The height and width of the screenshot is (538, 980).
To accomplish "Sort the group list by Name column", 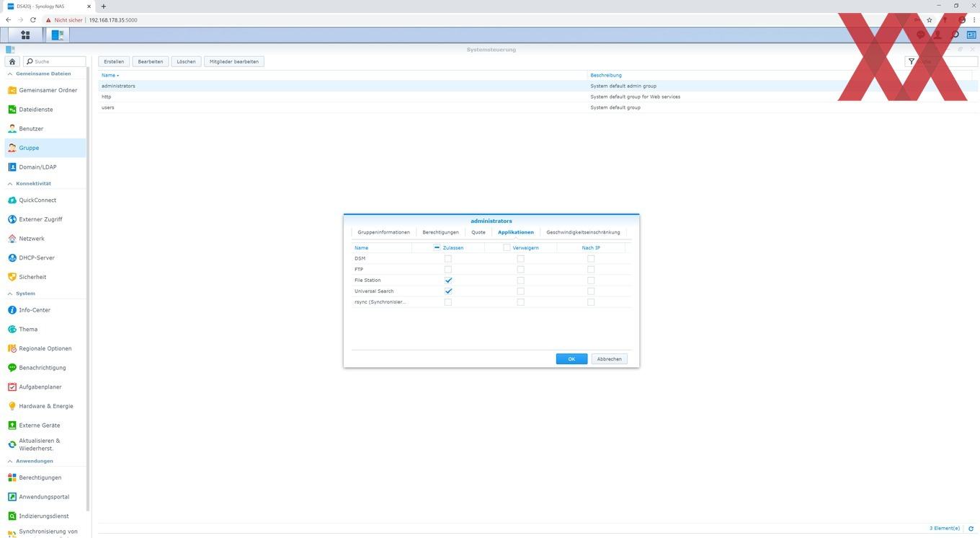I will click(110, 75).
